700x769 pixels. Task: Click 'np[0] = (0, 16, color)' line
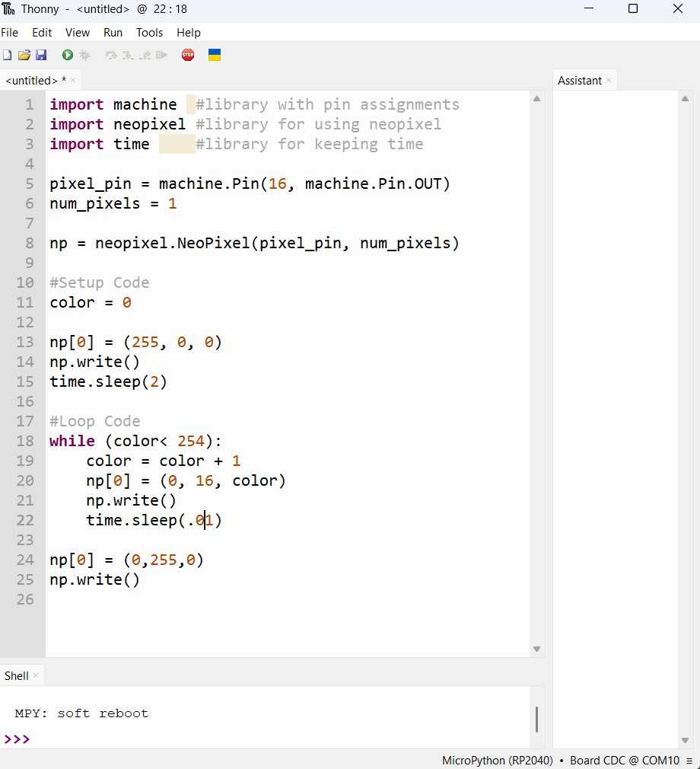(186, 480)
